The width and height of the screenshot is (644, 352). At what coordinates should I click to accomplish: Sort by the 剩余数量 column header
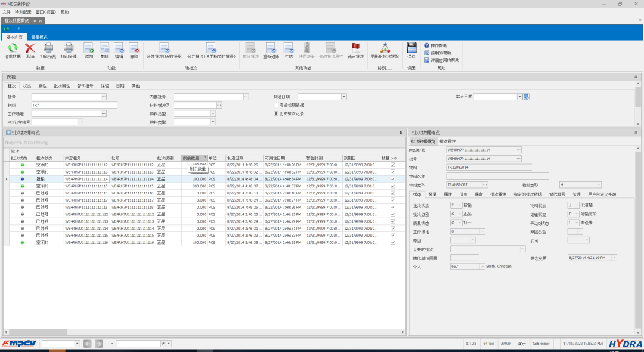click(x=194, y=158)
